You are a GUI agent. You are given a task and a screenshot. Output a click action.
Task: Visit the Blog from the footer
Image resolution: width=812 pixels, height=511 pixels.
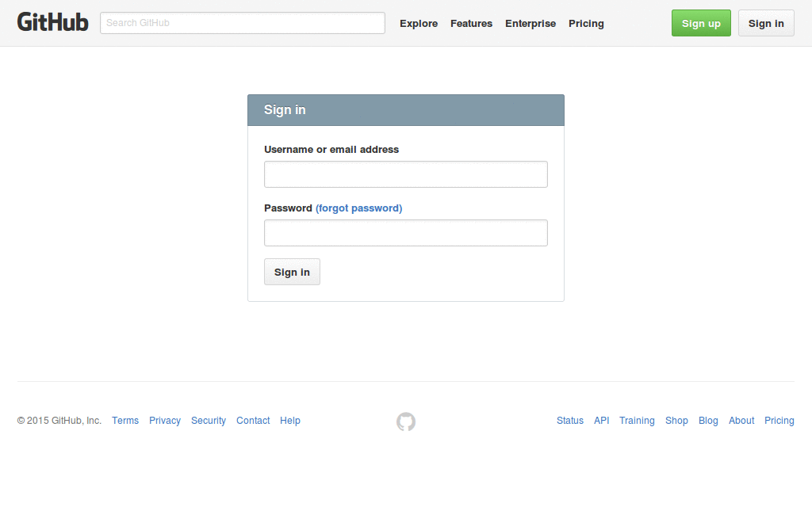[708, 421]
